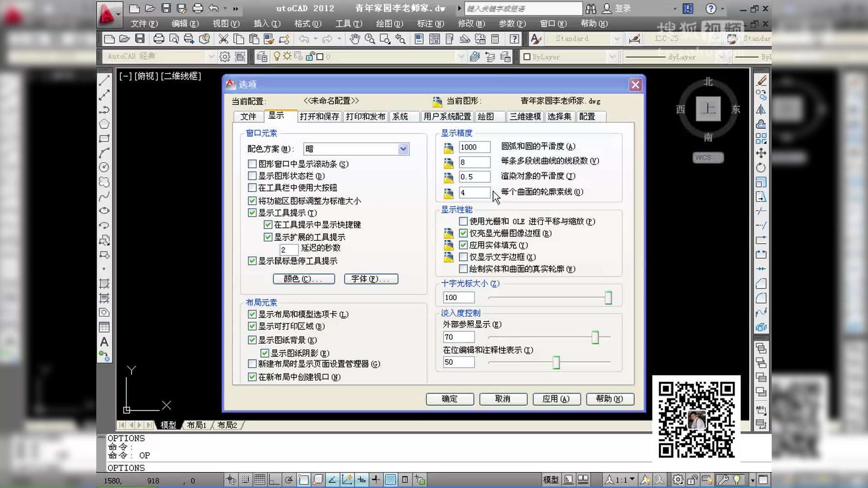868x488 pixels.
Task: Start the Circle drawing tool
Action: [104, 167]
